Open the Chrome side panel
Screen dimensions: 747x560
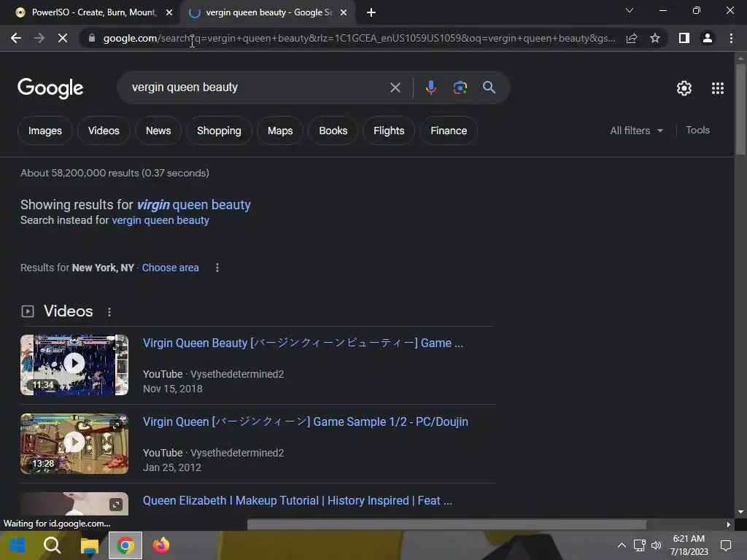click(x=684, y=38)
